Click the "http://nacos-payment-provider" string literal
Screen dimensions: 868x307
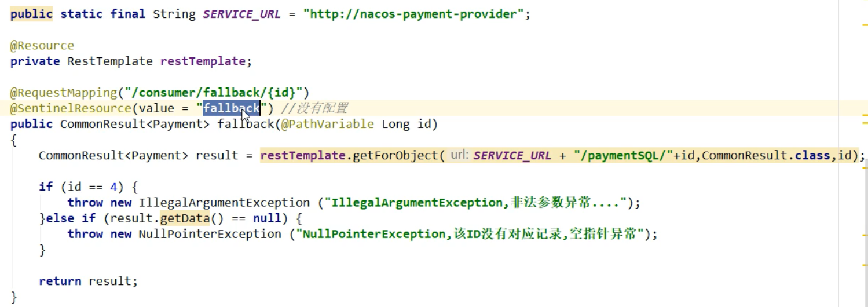tap(413, 14)
